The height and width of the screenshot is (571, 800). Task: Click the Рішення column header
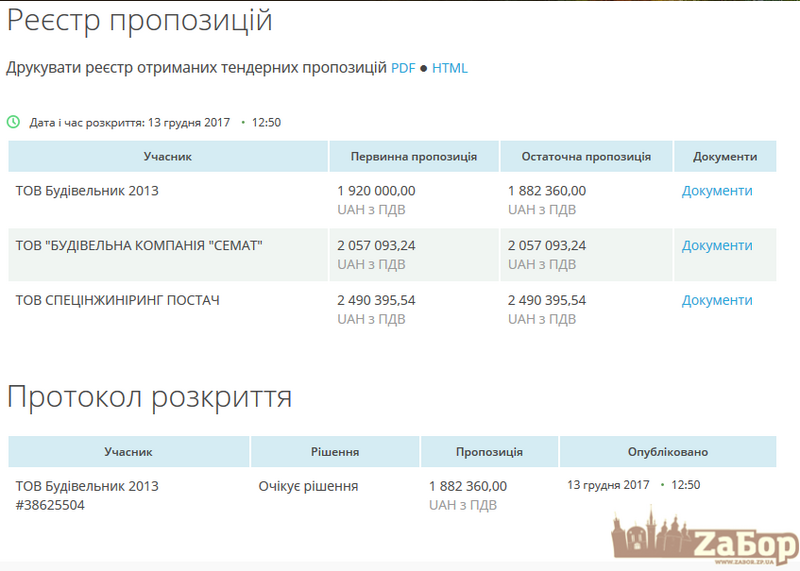[335, 452]
